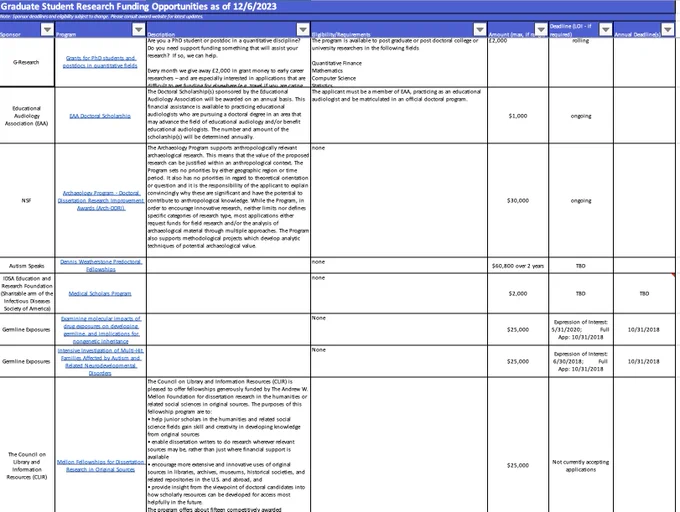The width and height of the screenshot is (680, 512).
Task: Open the Description column filter dropdown
Action: coord(303,29)
